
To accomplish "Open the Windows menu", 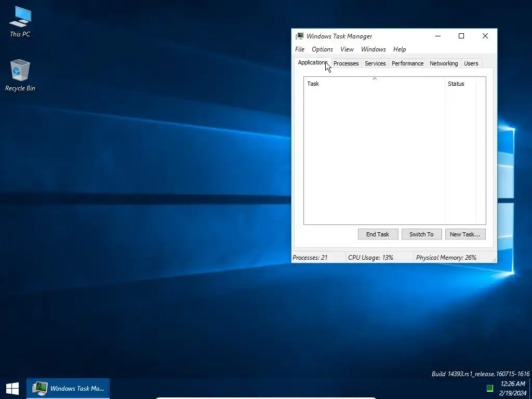I will click(x=373, y=49).
